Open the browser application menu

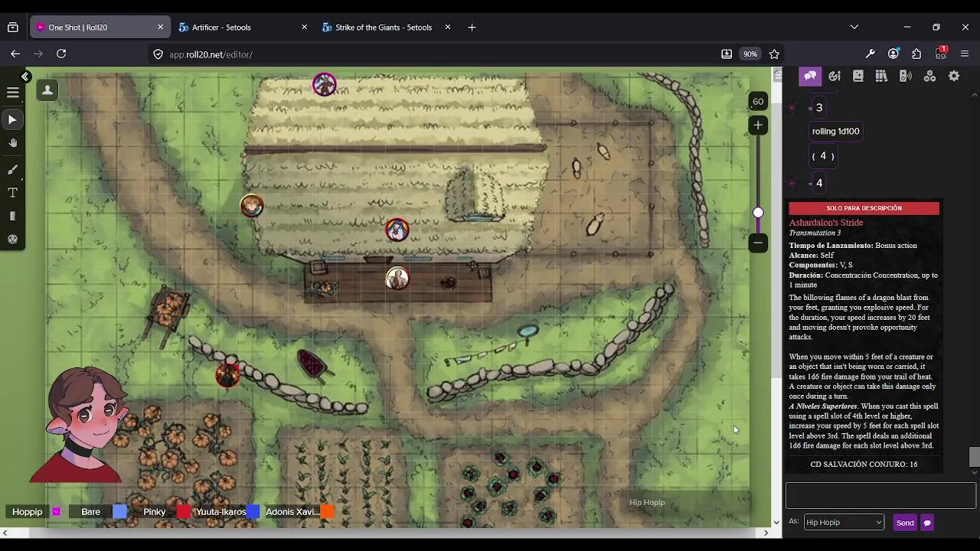click(965, 54)
